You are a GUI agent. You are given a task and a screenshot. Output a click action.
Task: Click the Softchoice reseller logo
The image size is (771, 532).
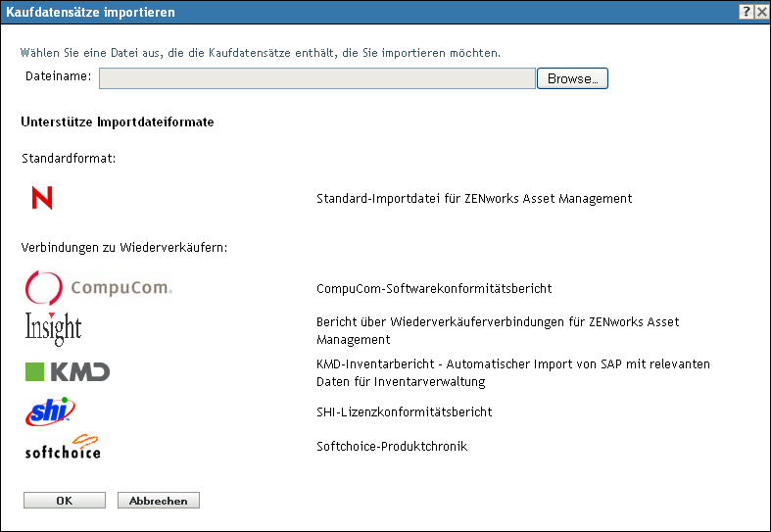click(x=63, y=447)
